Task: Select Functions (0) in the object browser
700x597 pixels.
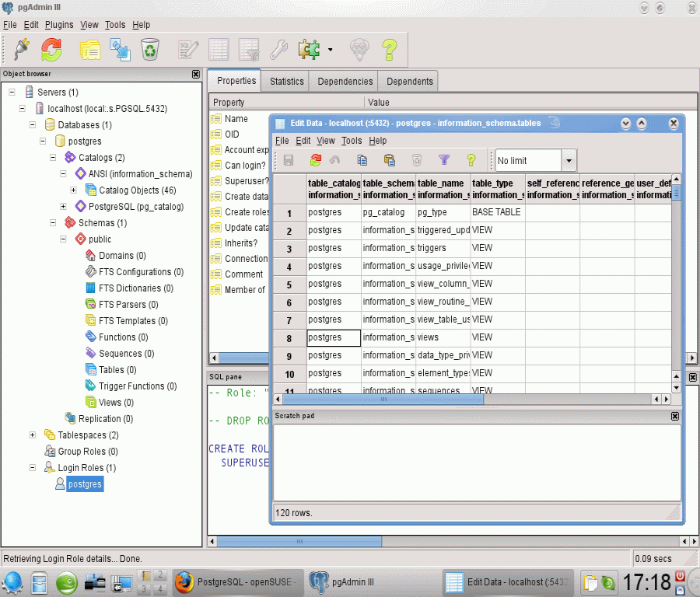Action: (123, 337)
